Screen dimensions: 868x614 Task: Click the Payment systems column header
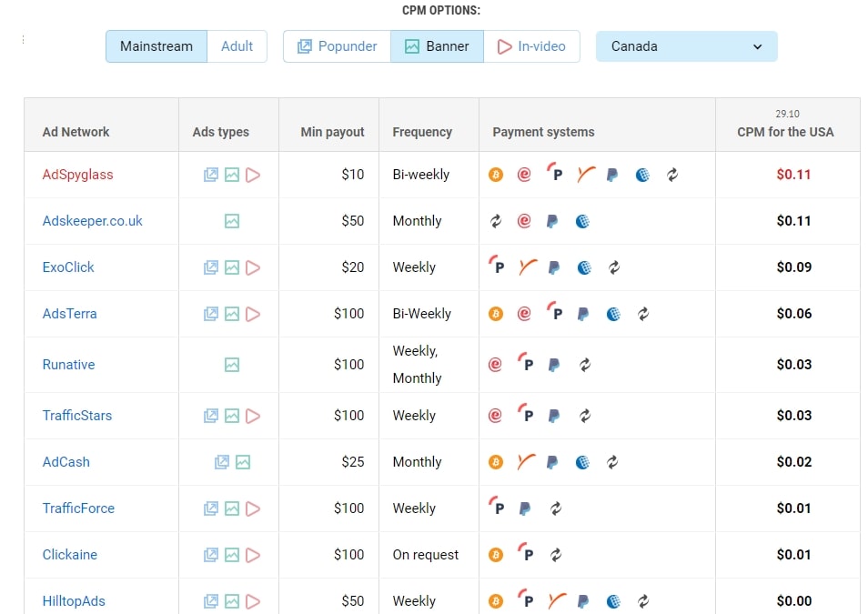pyautogui.click(x=543, y=132)
